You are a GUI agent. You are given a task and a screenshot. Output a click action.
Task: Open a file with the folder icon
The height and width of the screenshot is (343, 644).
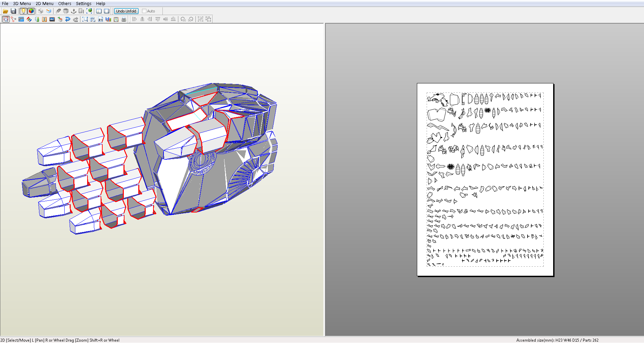coord(5,11)
